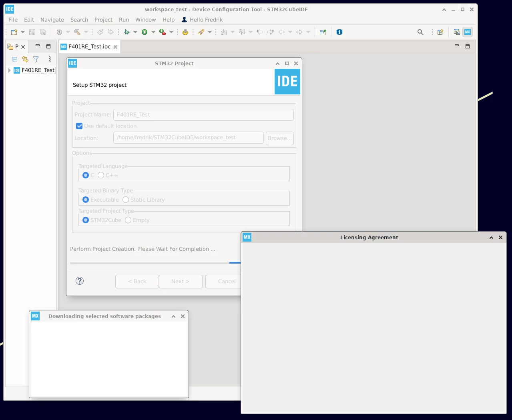Select the F401RE_Test.ioc editor tab
The height and width of the screenshot is (420, 512).
point(89,47)
